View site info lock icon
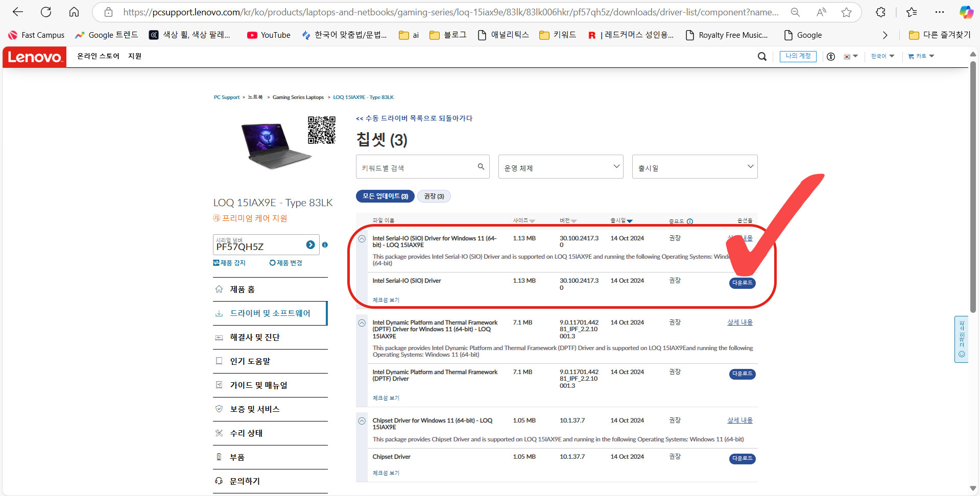This screenshot has width=980, height=496. coord(108,12)
